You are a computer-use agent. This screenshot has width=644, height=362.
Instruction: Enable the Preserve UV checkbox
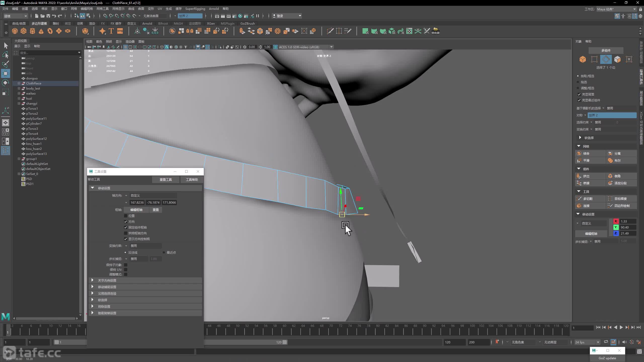[x=126, y=269]
